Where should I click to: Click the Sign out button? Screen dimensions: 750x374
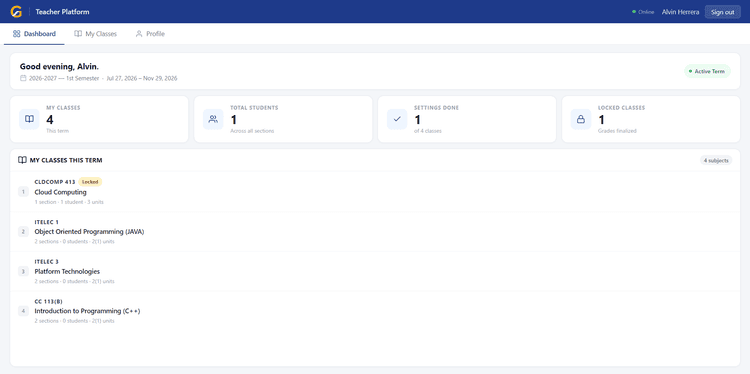(722, 12)
